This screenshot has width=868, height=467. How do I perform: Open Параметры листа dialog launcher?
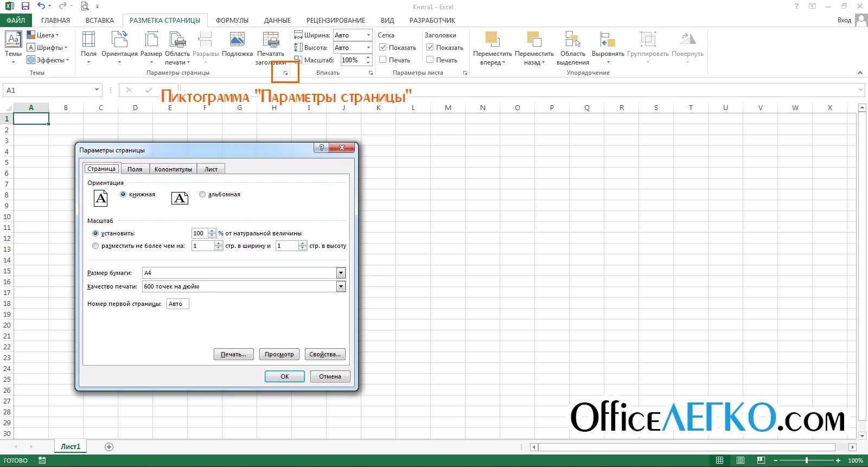click(x=465, y=73)
